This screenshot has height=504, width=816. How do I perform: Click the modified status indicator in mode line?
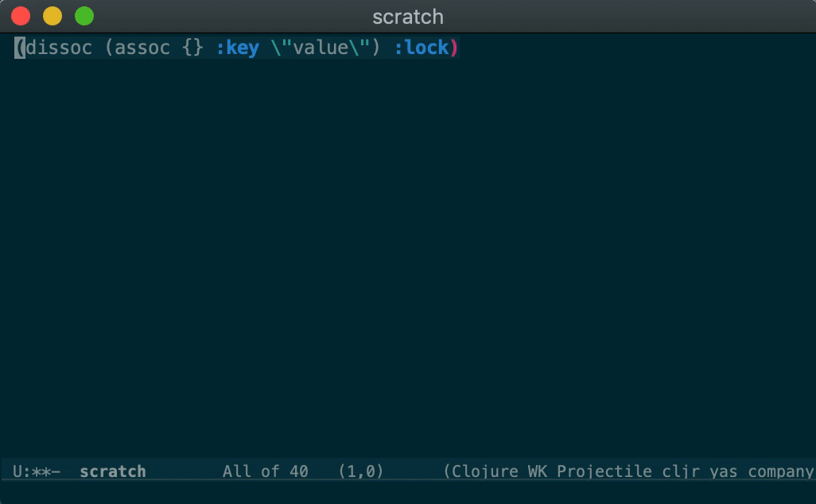coord(40,471)
